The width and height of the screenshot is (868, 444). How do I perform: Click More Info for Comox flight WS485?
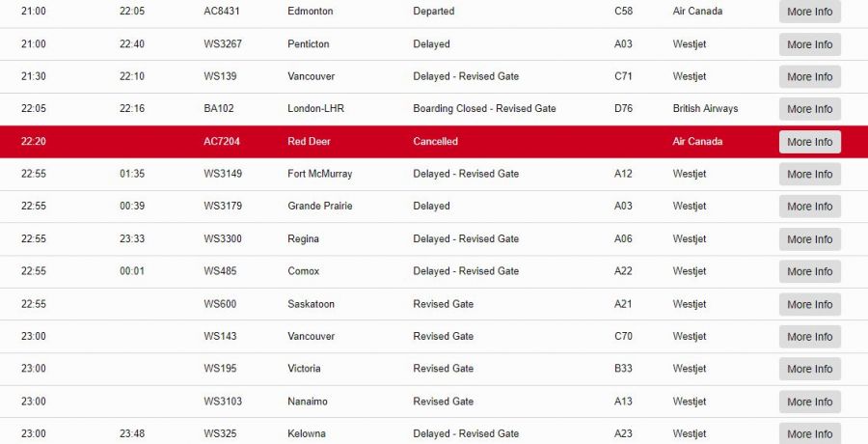point(810,271)
